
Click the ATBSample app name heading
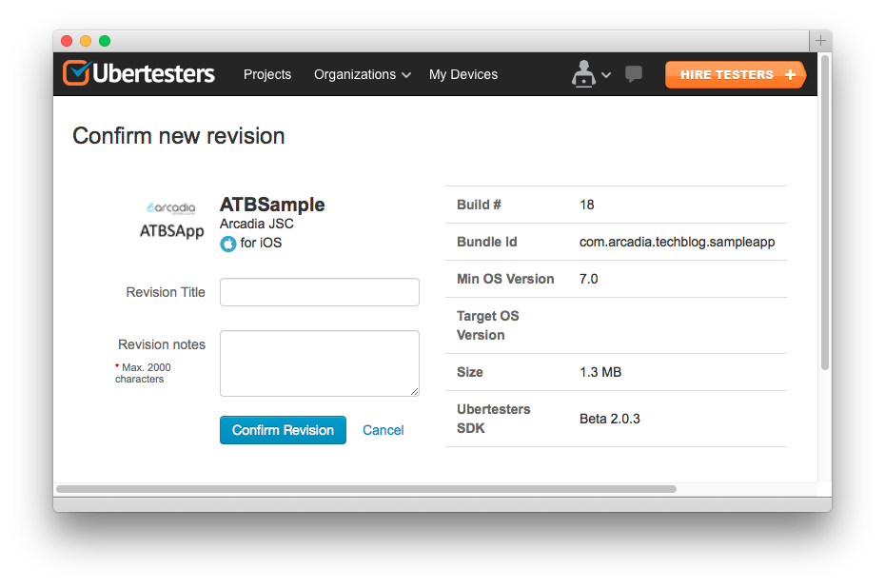272,205
